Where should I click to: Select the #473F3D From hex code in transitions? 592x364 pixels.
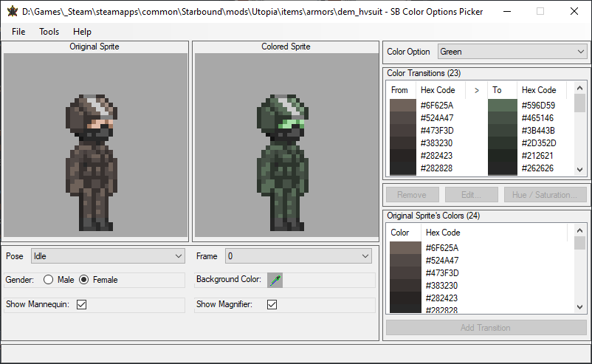437,131
